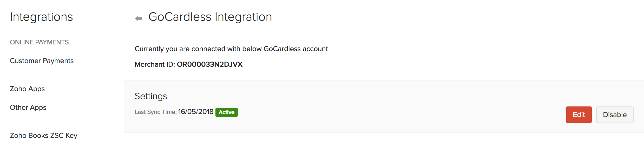Open Customer Payments in the sidebar

point(42,61)
